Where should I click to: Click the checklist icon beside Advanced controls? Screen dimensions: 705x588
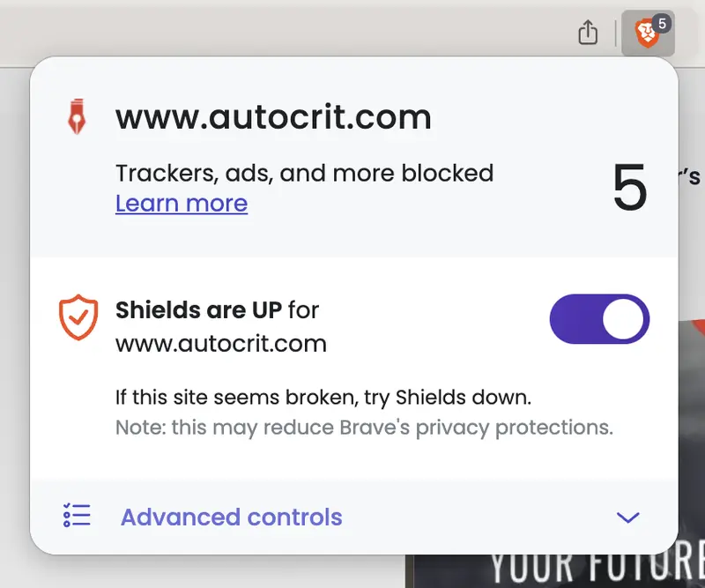click(78, 516)
